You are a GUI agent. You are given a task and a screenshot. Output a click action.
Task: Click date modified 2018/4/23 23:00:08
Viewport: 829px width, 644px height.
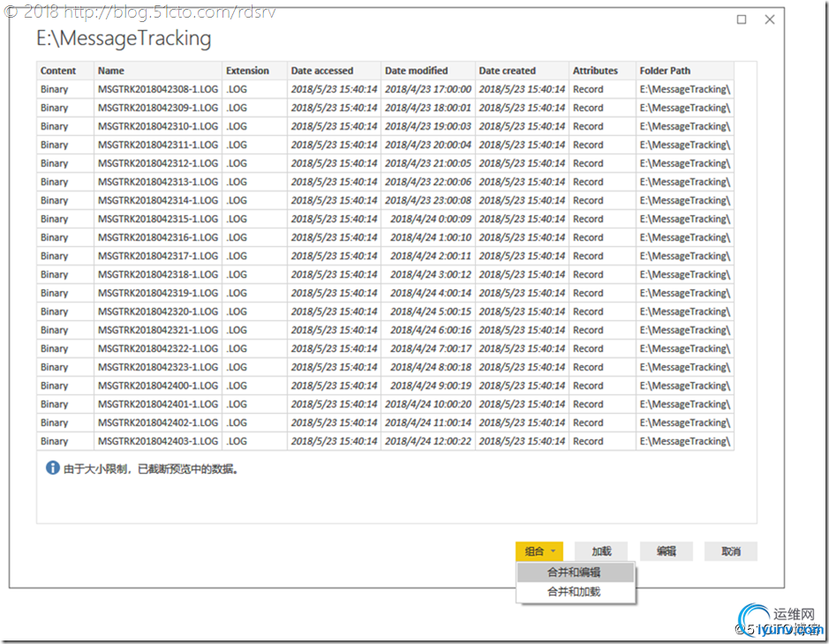tap(427, 200)
